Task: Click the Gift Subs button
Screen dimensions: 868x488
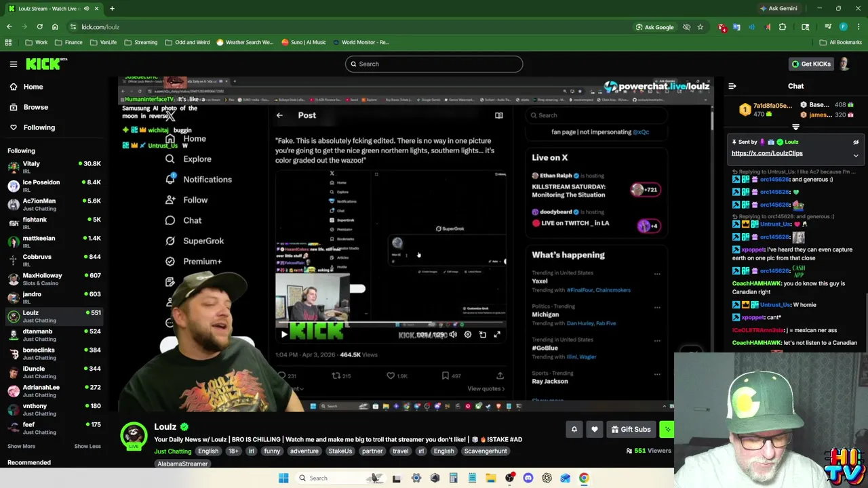Action: tap(631, 429)
